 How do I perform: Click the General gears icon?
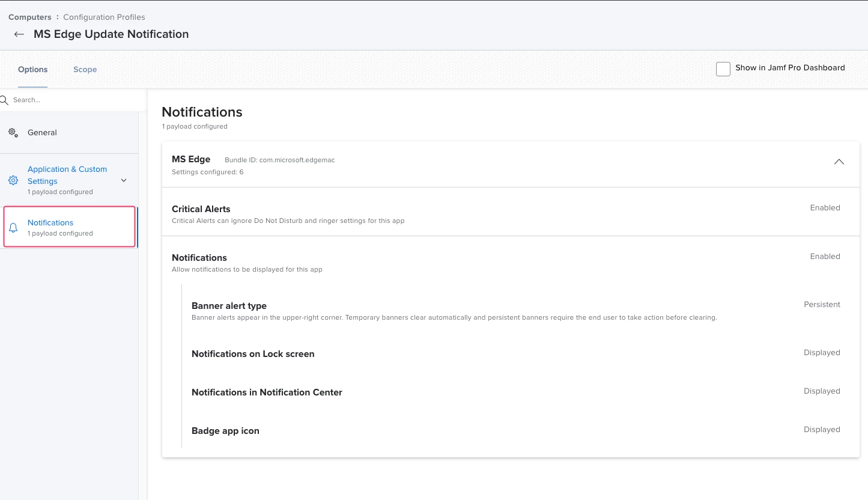(13, 132)
